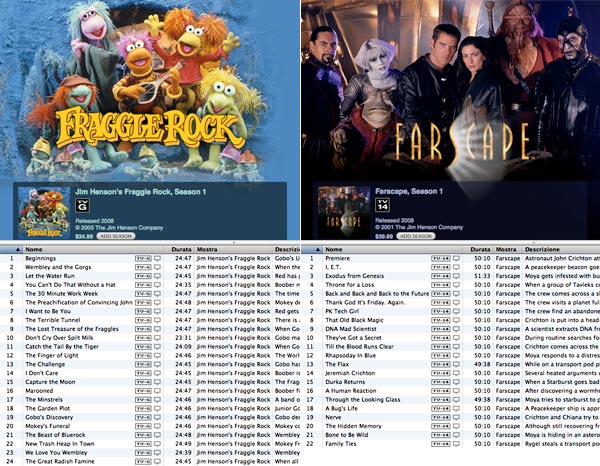The height and width of the screenshot is (466, 600).
Task: Sort Farscape list by Descrizione column
Action: pos(560,248)
